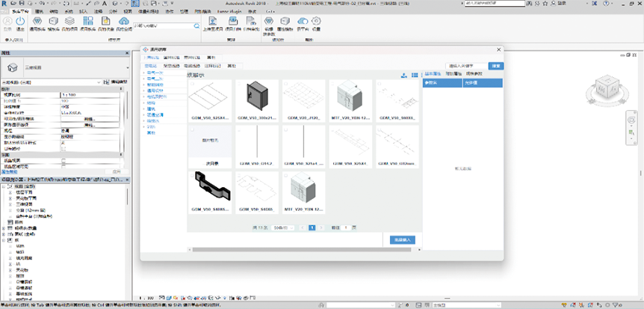644x309 pixels.
Task: Open the items-per-page dropdown in pagination
Action: (282, 227)
